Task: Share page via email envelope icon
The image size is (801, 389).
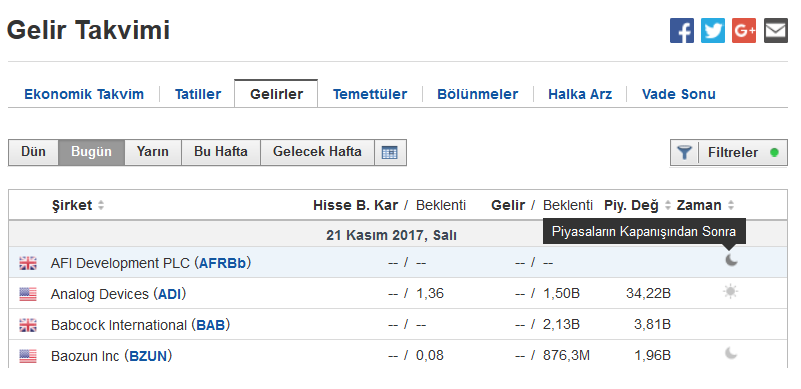Action: click(x=775, y=31)
